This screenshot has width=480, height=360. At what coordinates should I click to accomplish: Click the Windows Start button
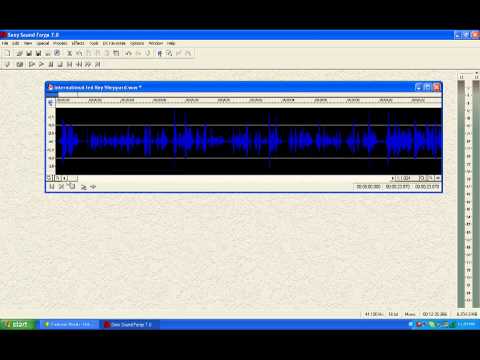point(17,324)
